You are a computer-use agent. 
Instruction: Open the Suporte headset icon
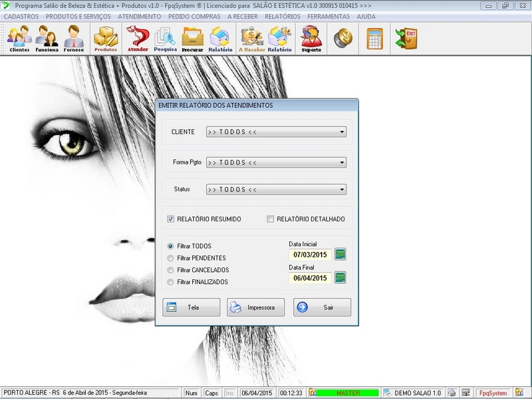311,39
